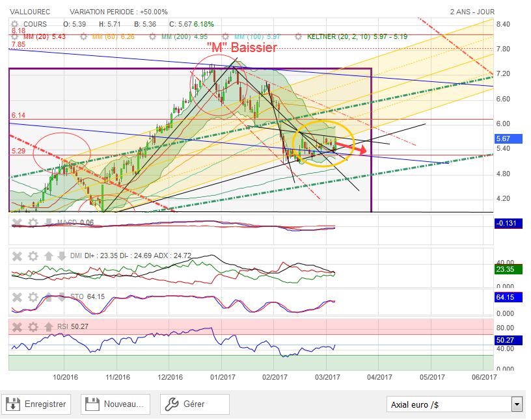Viewport: 531px width, 420px height.
Task: Click the 5.29 horizontal level label
Action: click(18, 151)
